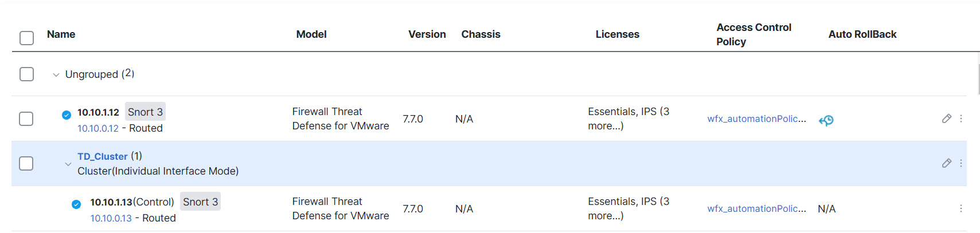Image resolution: width=980 pixels, height=233 pixels.
Task: Click the Auto RollBack icon for 10.10.1.12
Action: pyautogui.click(x=826, y=120)
